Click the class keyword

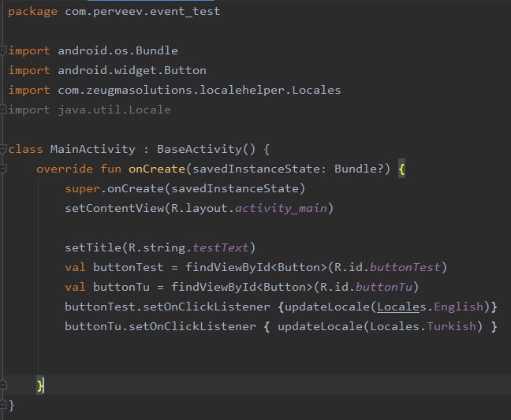coord(25,150)
